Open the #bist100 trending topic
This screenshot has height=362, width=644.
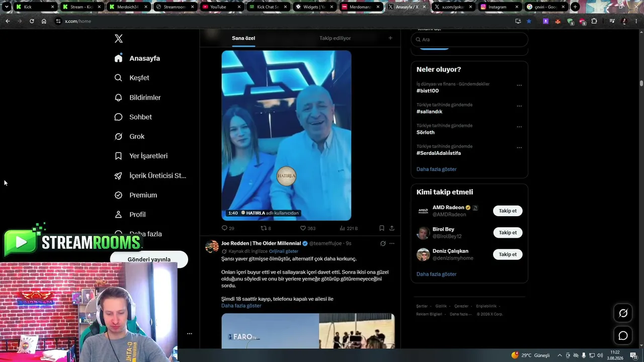pyautogui.click(x=428, y=91)
